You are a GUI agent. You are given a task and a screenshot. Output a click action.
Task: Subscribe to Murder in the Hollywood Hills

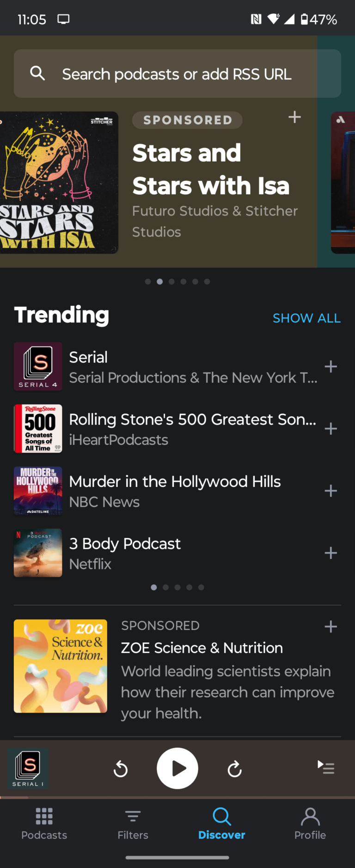click(331, 491)
